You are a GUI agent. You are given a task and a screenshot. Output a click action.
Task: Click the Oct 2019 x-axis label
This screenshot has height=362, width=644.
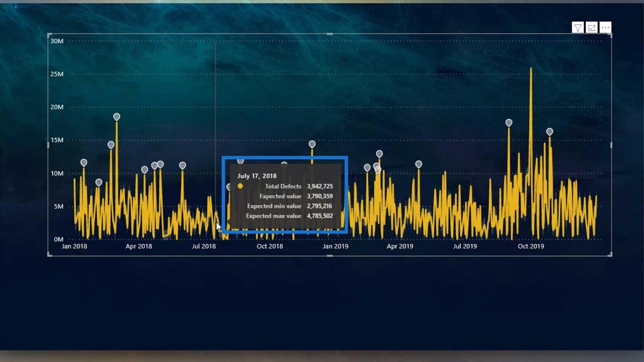point(531,246)
